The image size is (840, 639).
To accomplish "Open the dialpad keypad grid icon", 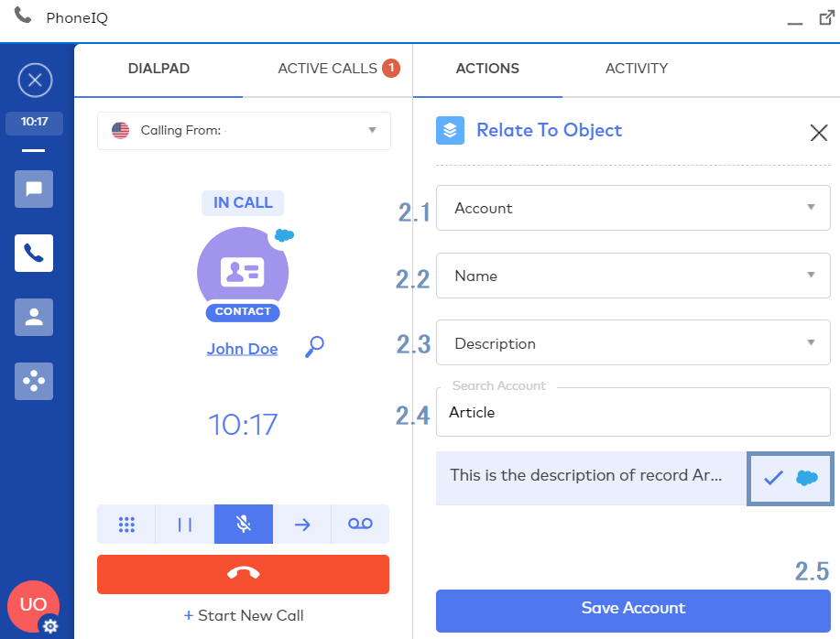I will pos(126,525).
